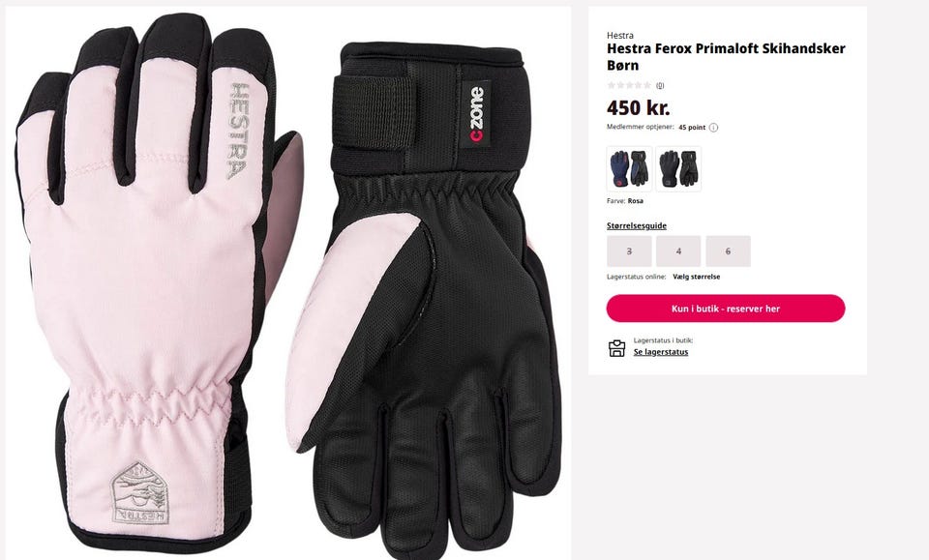Select the black glove color variant
Screen dimensions: 929x560
click(x=678, y=168)
